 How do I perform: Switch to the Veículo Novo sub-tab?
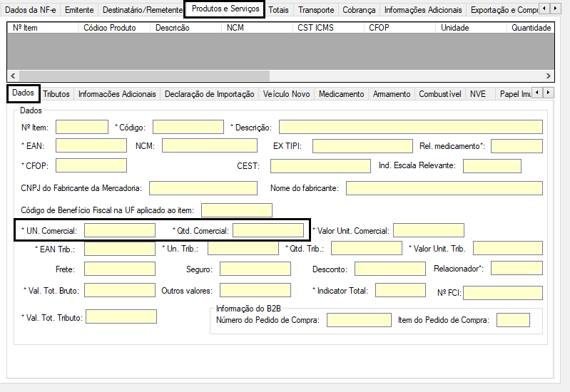[287, 94]
